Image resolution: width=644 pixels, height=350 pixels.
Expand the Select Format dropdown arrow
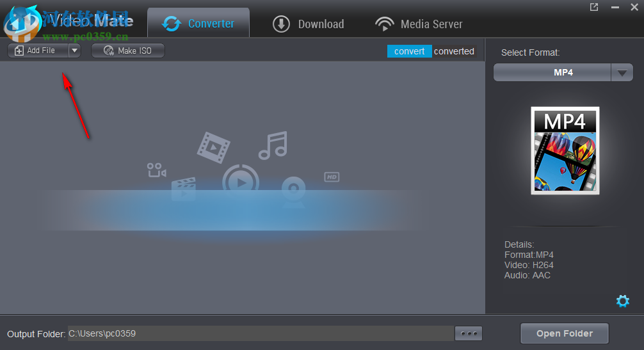point(622,73)
